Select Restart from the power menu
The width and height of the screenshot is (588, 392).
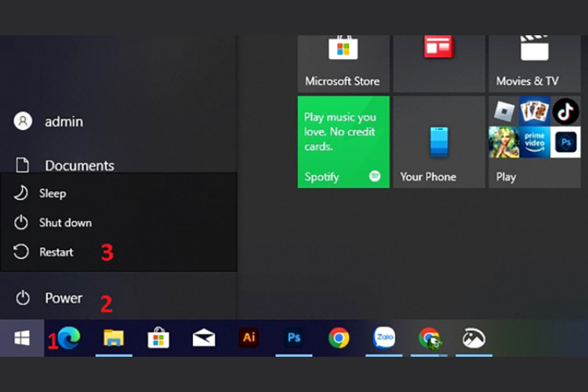[x=56, y=252]
